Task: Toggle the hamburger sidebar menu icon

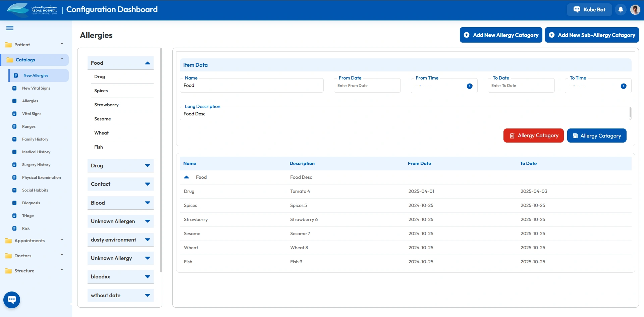Action: click(x=10, y=28)
